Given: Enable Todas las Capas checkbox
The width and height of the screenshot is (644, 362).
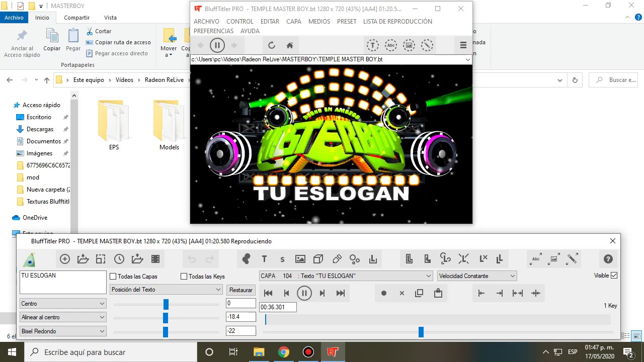Looking at the screenshot, I should tap(113, 277).
